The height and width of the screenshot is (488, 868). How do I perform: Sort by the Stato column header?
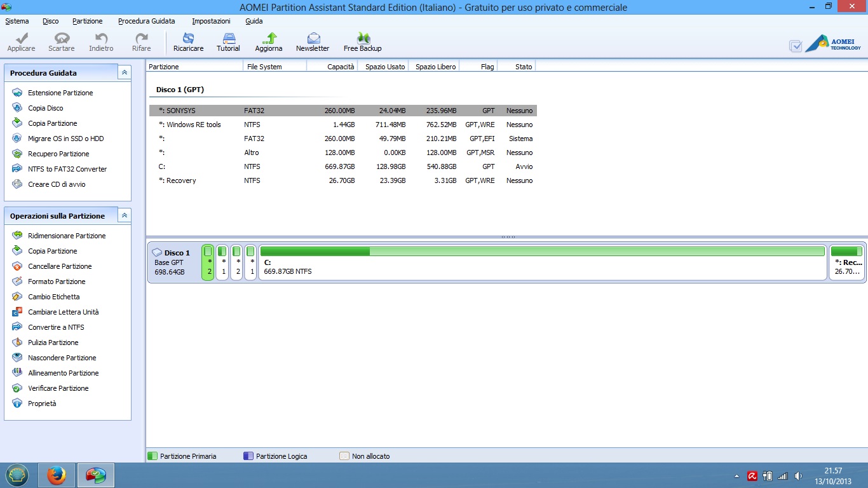[517, 67]
